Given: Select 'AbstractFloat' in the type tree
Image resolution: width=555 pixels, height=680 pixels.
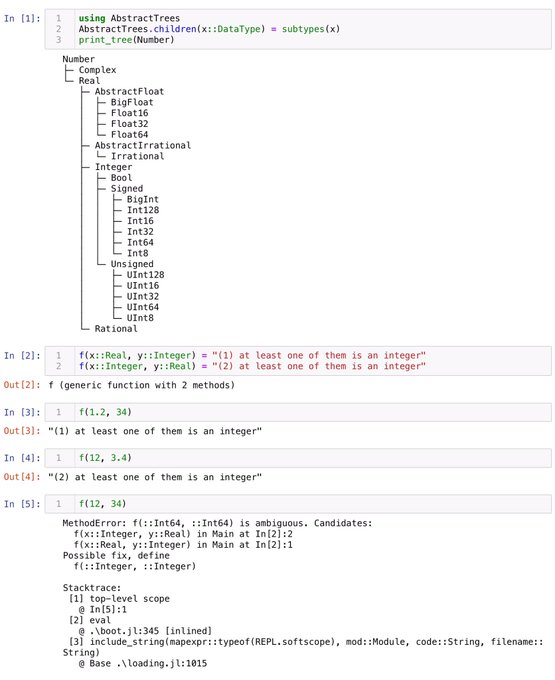Looking at the screenshot, I should point(129,92).
